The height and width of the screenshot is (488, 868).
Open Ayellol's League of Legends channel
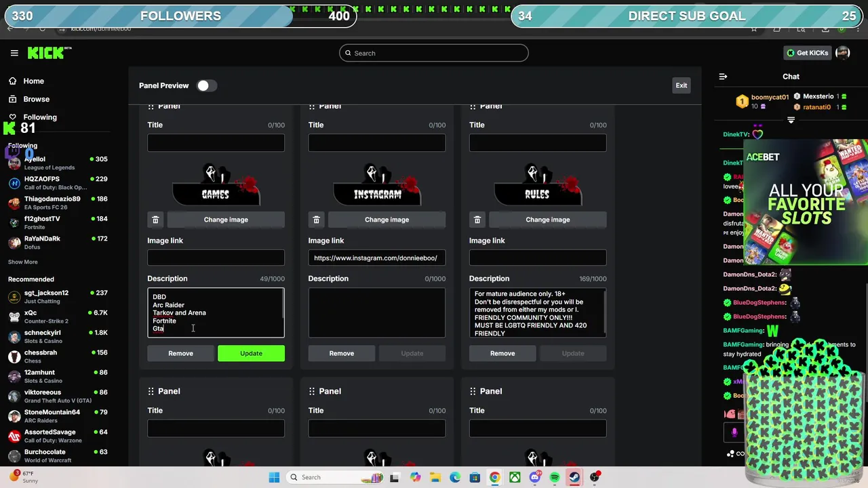(x=58, y=163)
